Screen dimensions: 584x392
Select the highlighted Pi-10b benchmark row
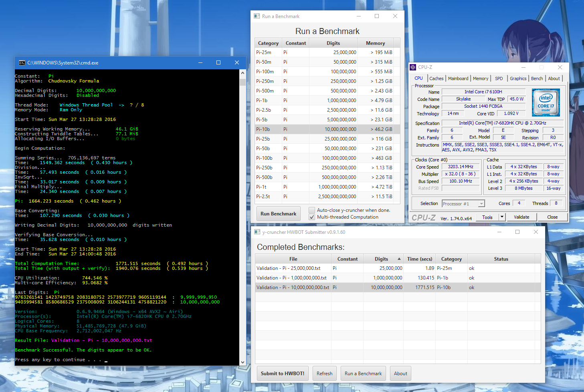click(327, 129)
